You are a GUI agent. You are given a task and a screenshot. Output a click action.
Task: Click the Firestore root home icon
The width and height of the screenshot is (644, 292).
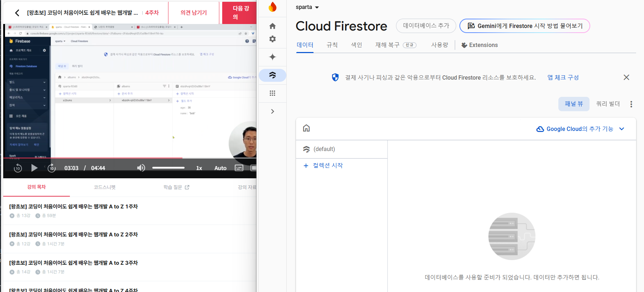(x=306, y=128)
